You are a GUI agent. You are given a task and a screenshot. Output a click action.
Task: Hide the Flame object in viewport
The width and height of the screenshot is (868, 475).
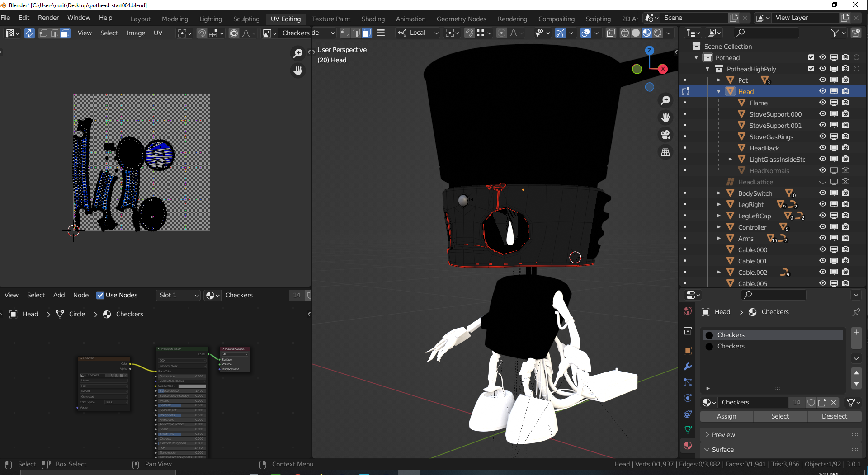pyautogui.click(x=822, y=103)
